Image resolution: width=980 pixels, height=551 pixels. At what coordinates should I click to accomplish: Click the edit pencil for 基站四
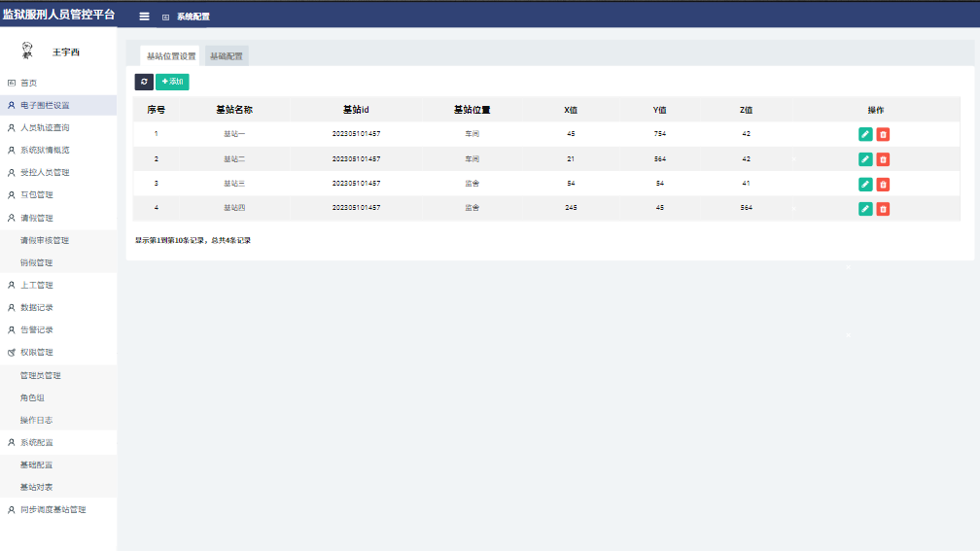click(x=865, y=208)
